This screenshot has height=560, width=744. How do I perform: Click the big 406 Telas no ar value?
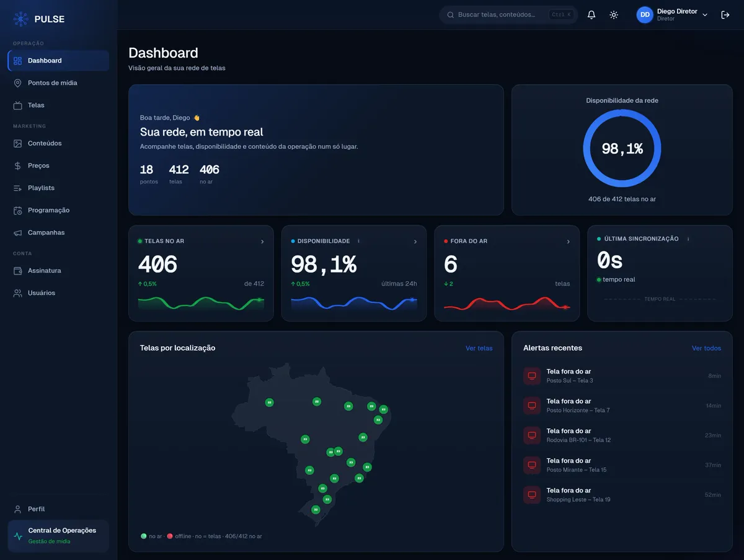click(x=157, y=265)
